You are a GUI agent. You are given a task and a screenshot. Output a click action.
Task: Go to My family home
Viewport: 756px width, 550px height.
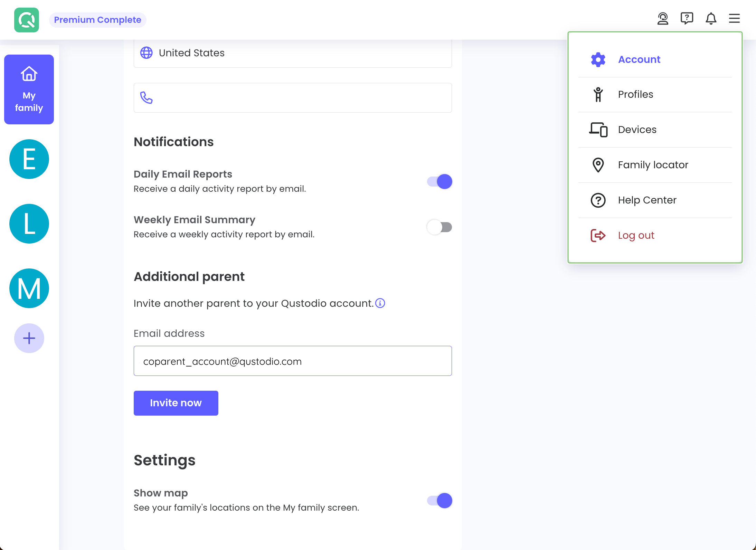coord(29,89)
